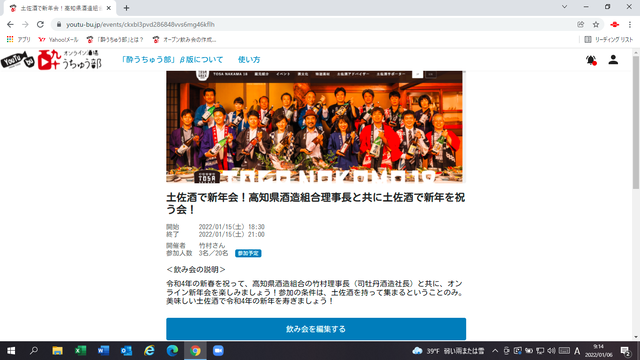Open Yahoo!メール bookmark

pyautogui.click(x=58, y=40)
